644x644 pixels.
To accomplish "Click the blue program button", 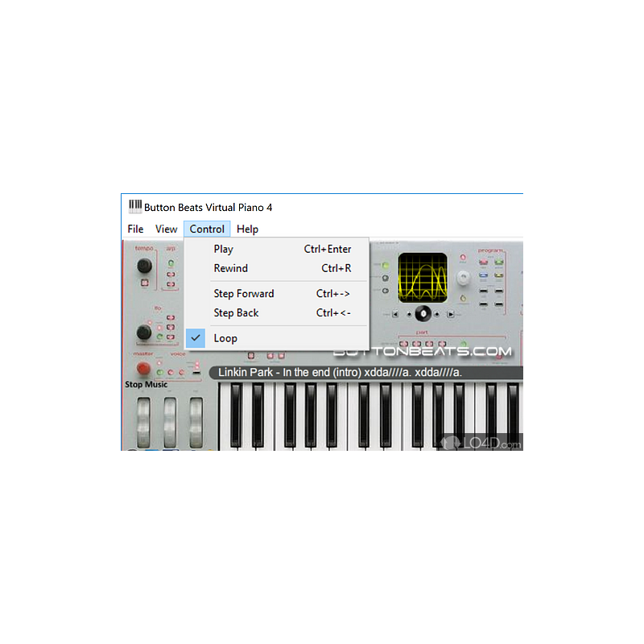I will pos(484,275).
